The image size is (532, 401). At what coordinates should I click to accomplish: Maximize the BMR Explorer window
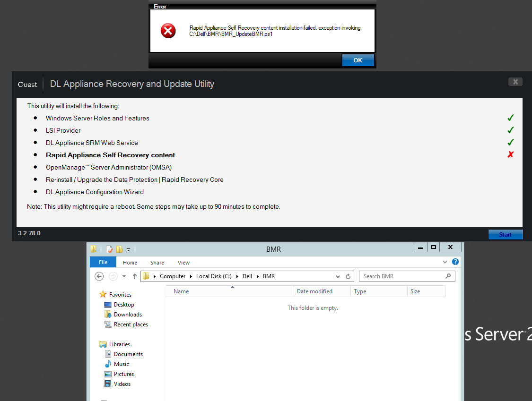pyautogui.click(x=433, y=247)
